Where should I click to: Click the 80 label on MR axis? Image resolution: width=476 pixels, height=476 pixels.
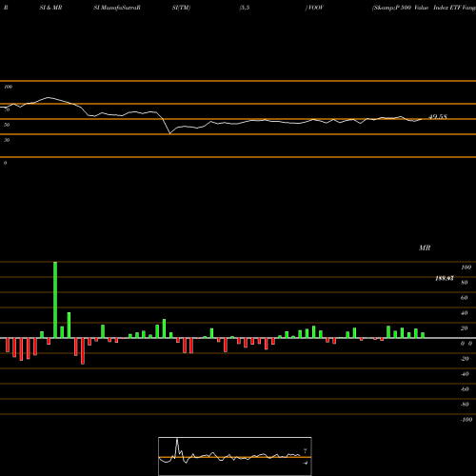pos(465,283)
